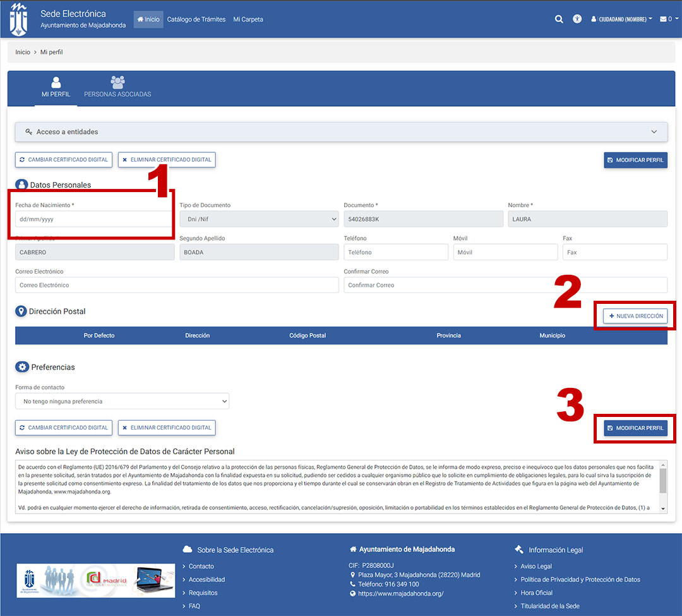Image resolution: width=682 pixels, height=616 pixels.
Task: Open the Aviso Legal footer link
Action: point(536,566)
